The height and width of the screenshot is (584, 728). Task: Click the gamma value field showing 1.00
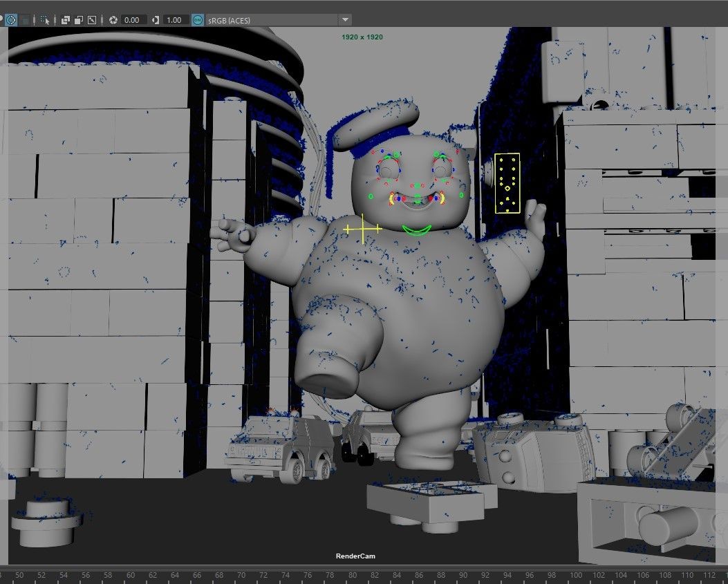pos(174,20)
